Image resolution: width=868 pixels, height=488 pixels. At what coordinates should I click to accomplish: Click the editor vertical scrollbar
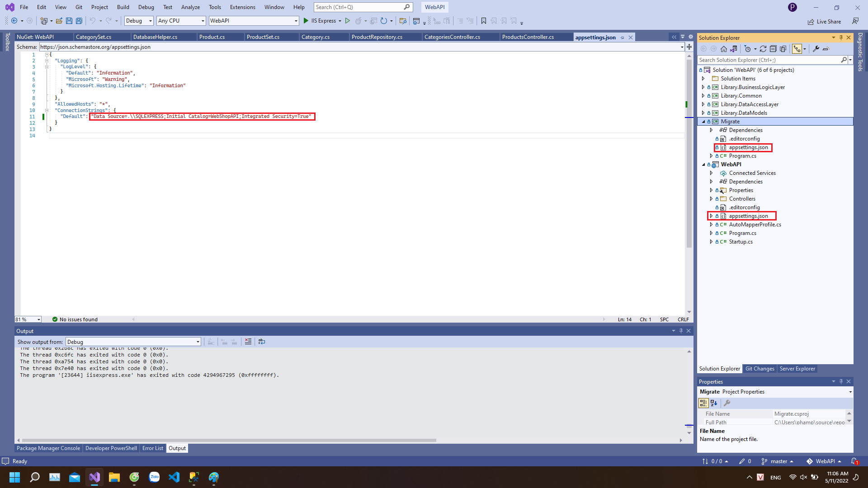[x=689, y=181]
